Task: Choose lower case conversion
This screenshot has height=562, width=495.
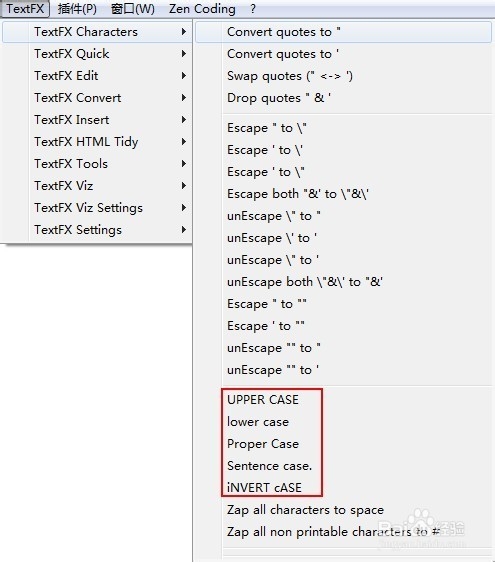Action: pyautogui.click(x=344, y=422)
